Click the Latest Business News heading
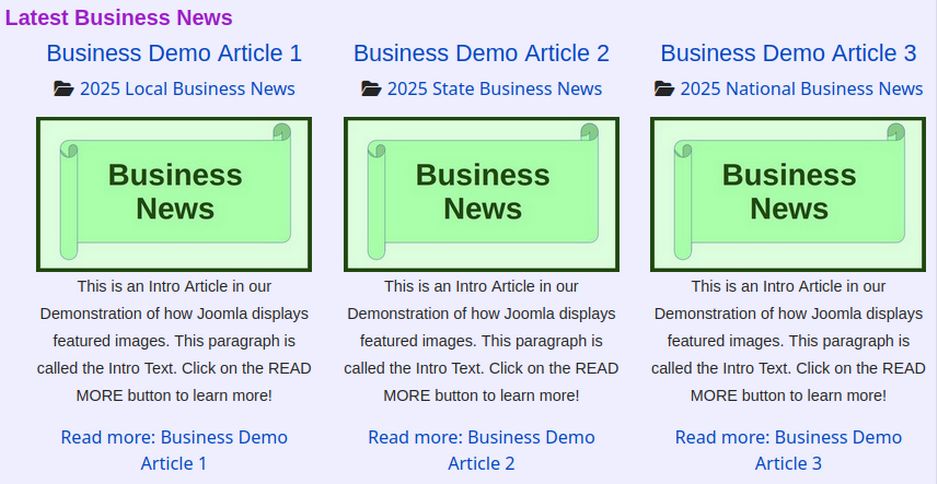The width and height of the screenshot is (937, 484). [x=119, y=18]
